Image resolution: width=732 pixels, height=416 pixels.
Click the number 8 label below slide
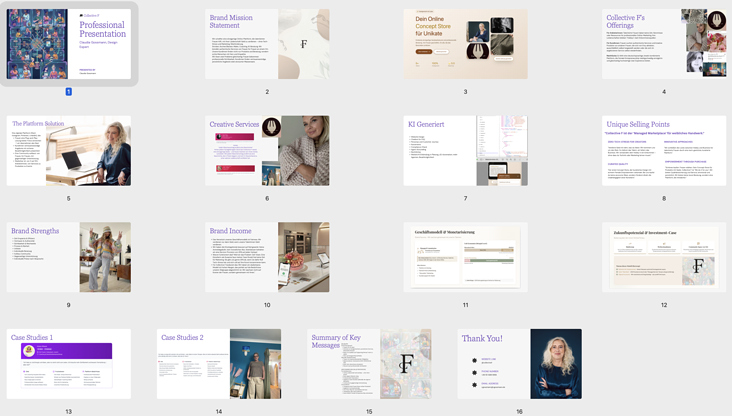pos(664,198)
